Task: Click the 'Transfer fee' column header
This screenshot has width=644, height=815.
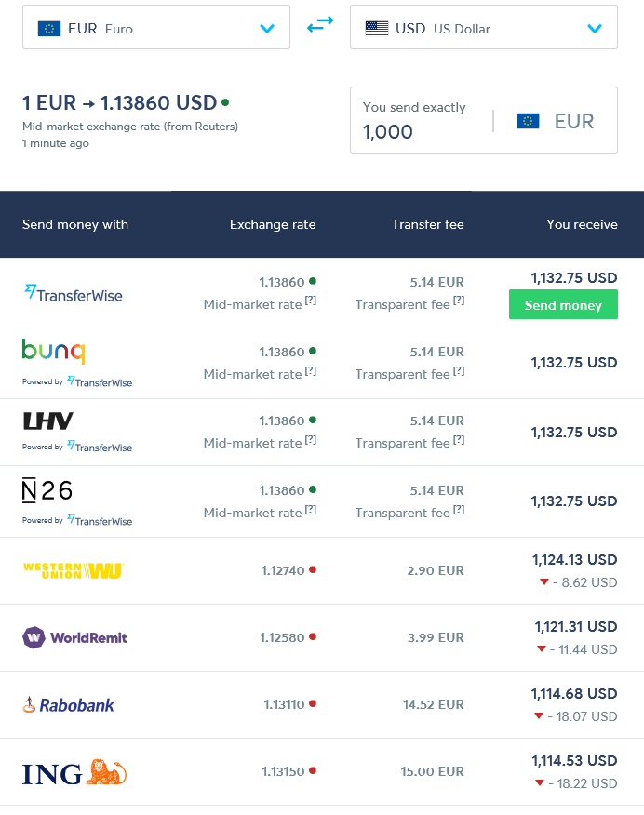Action: pos(428,224)
